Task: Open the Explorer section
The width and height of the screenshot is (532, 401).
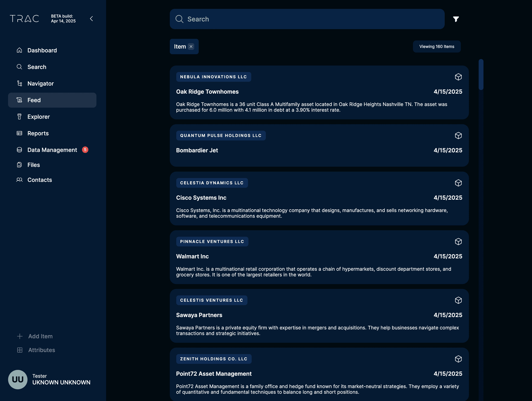Action: pyautogui.click(x=38, y=117)
